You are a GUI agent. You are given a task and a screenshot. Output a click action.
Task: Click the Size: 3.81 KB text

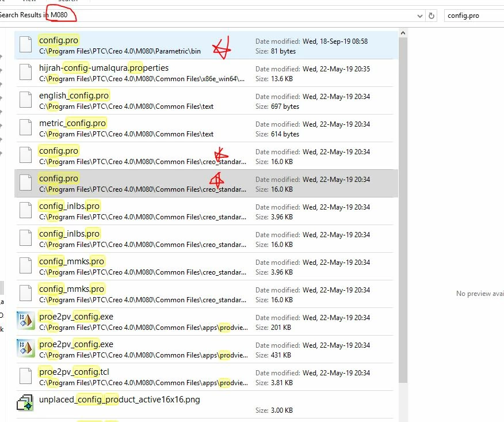(274, 383)
